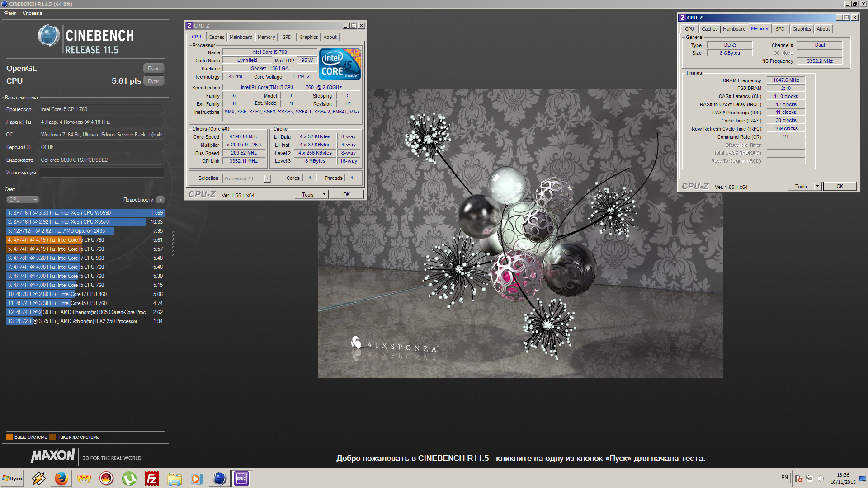Select ranking row Intel Xeon CPU X5570

pyautogui.click(x=85, y=222)
